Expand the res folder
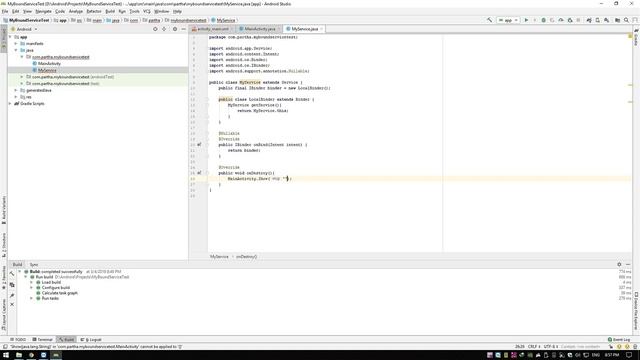Screen dimensions: 640x360 pos(16,97)
